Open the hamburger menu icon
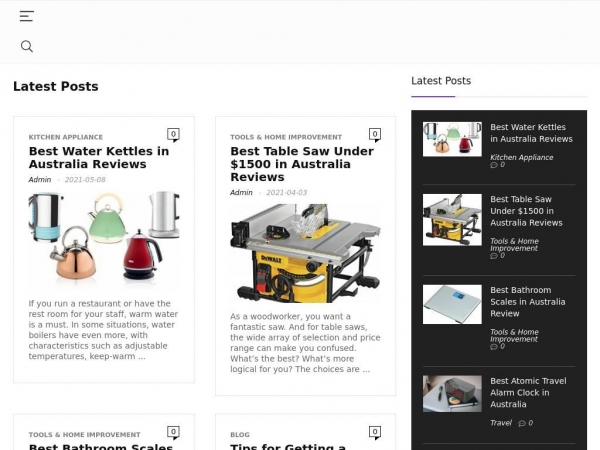600x450 pixels. (x=27, y=16)
